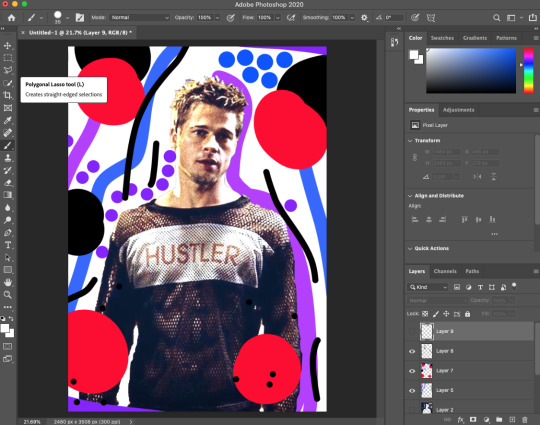Select the Healing Brush tool
Screen dimensions: 540x425
[x=8, y=133]
